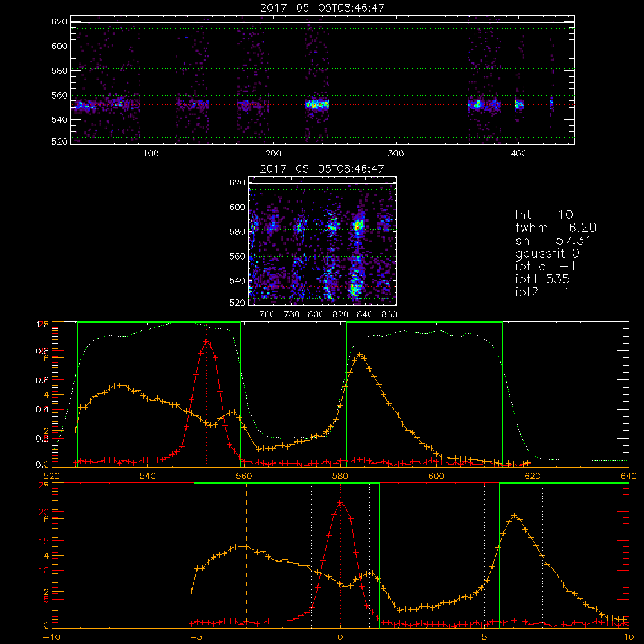Click the orange peak near 584 in profile plot
Viewport: 644px width, 644px height.
[x=360, y=354]
